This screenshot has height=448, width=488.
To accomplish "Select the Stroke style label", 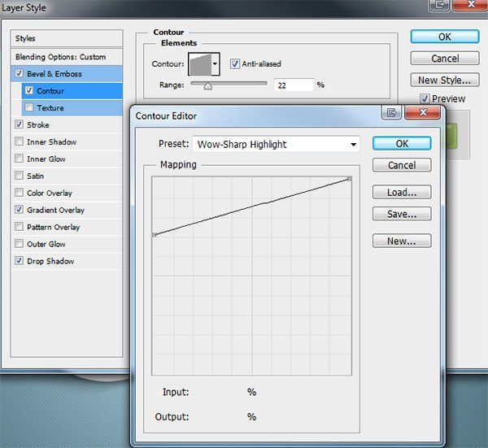I will click(38, 125).
